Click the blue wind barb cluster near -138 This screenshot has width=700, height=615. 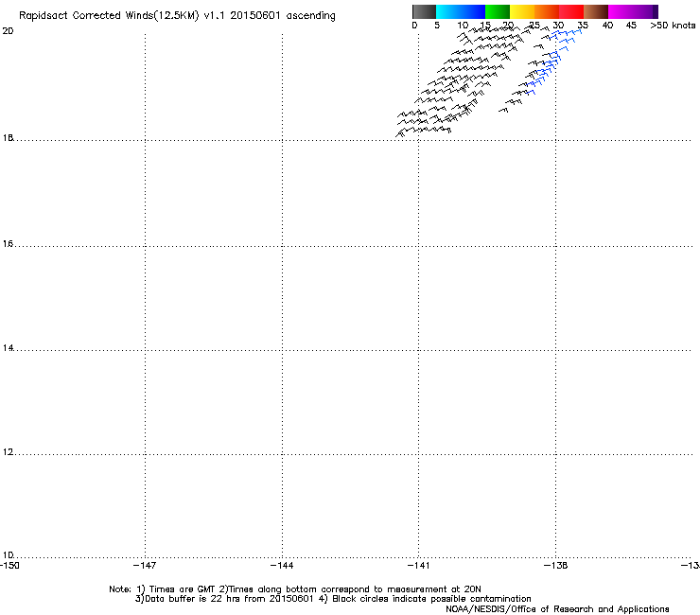tap(552, 61)
